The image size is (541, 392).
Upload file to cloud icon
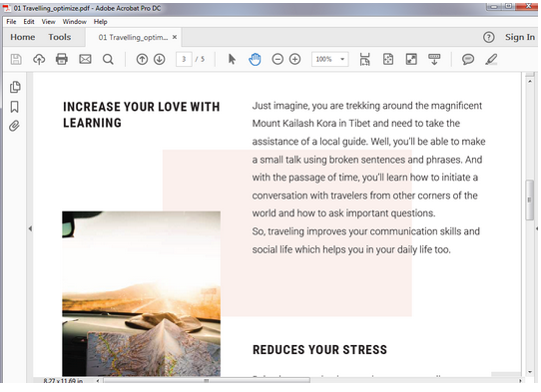click(x=39, y=59)
